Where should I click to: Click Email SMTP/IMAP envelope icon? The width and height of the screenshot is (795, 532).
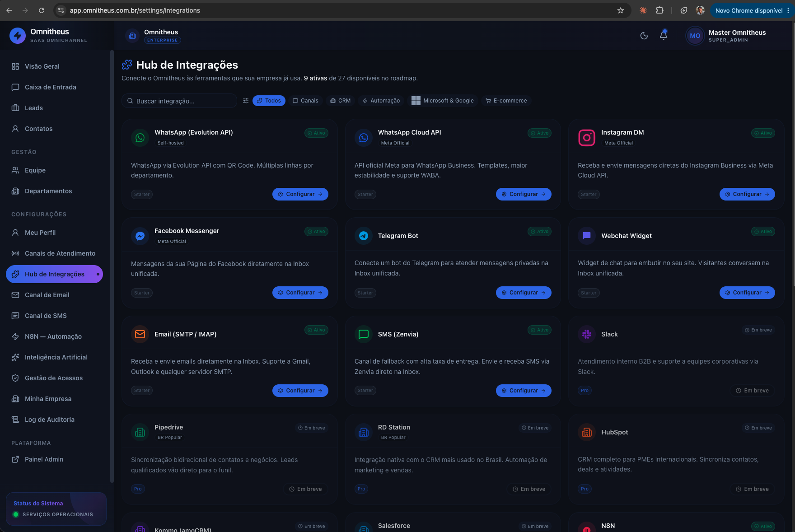pyautogui.click(x=140, y=334)
